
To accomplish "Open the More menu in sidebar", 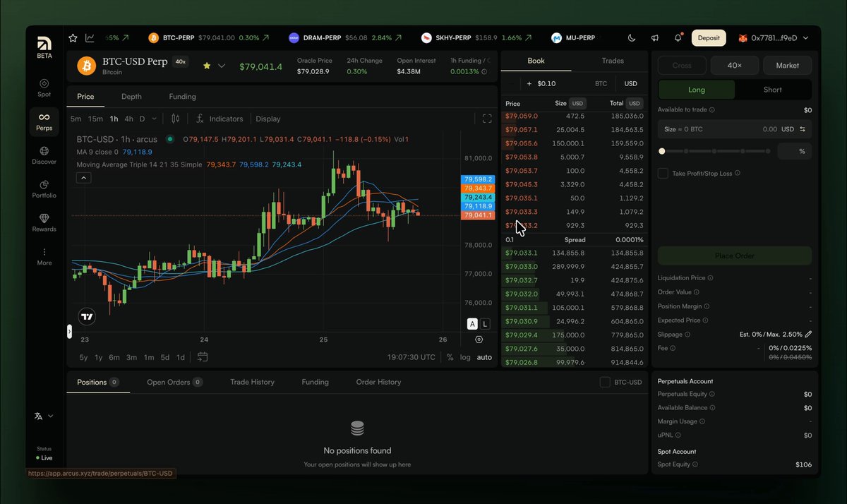I will [44, 257].
